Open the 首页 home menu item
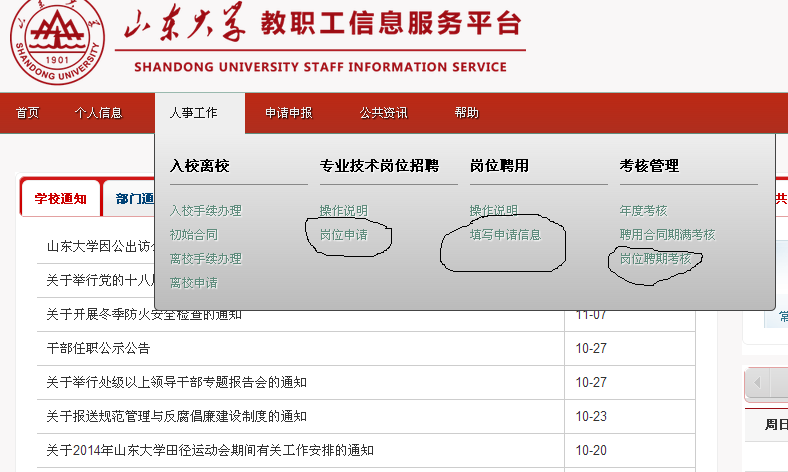Screen dimensions: 788x472 pos(27,113)
